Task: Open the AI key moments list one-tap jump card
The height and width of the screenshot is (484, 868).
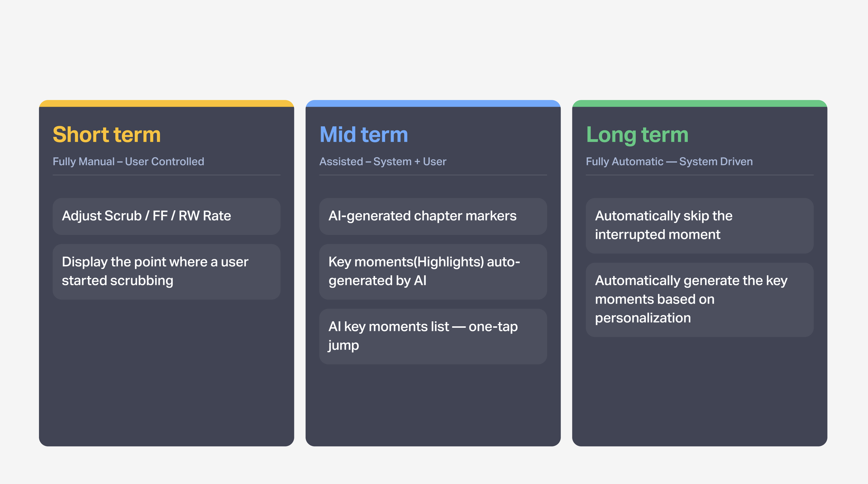Action: [x=433, y=336]
